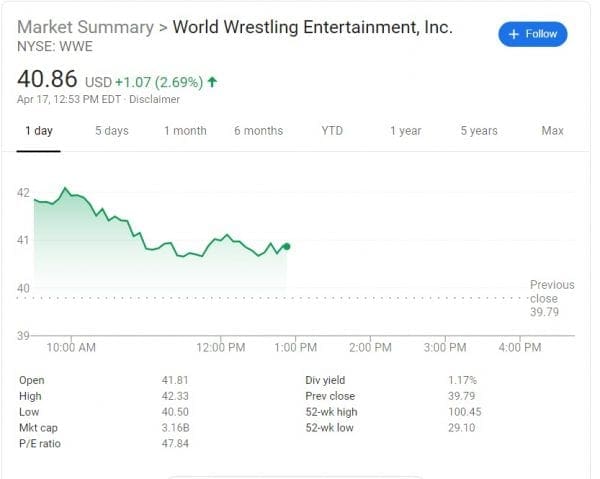This screenshot has height=479, width=600.
Task: Switch to the 5 years tab
Action: click(x=479, y=131)
